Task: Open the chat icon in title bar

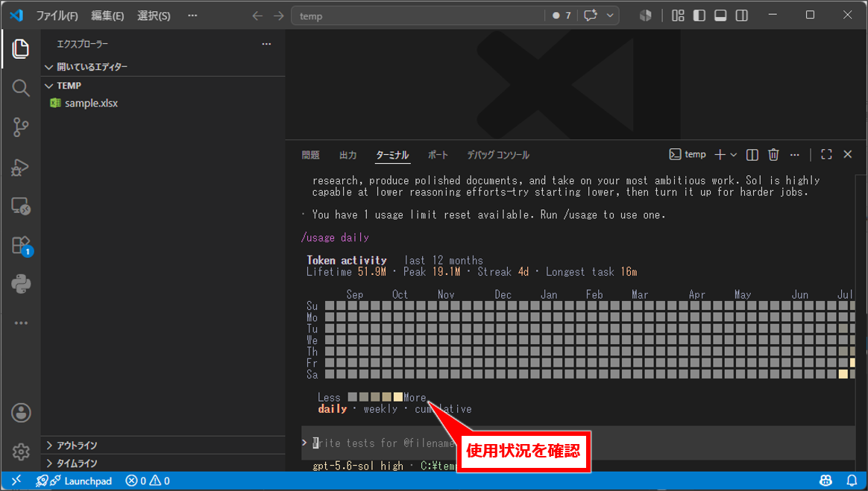Action: tap(591, 16)
